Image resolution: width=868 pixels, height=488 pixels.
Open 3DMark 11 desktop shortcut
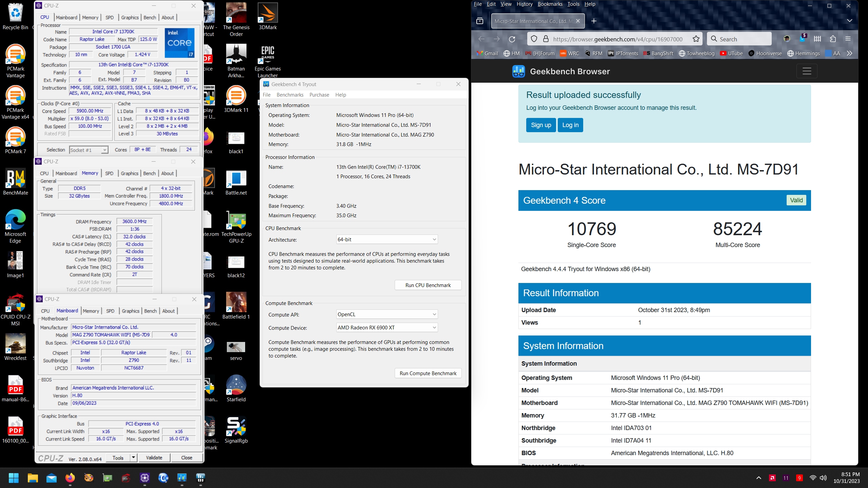(x=236, y=99)
